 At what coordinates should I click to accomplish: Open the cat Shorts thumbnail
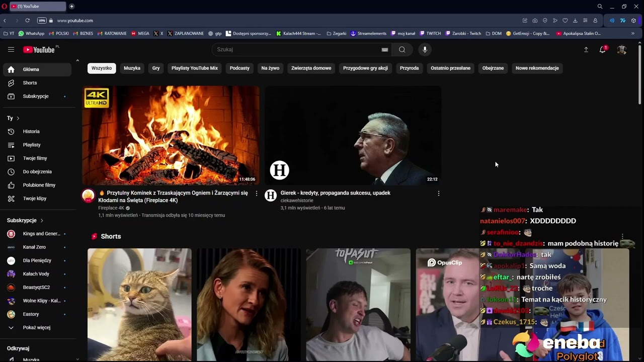tap(139, 305)
